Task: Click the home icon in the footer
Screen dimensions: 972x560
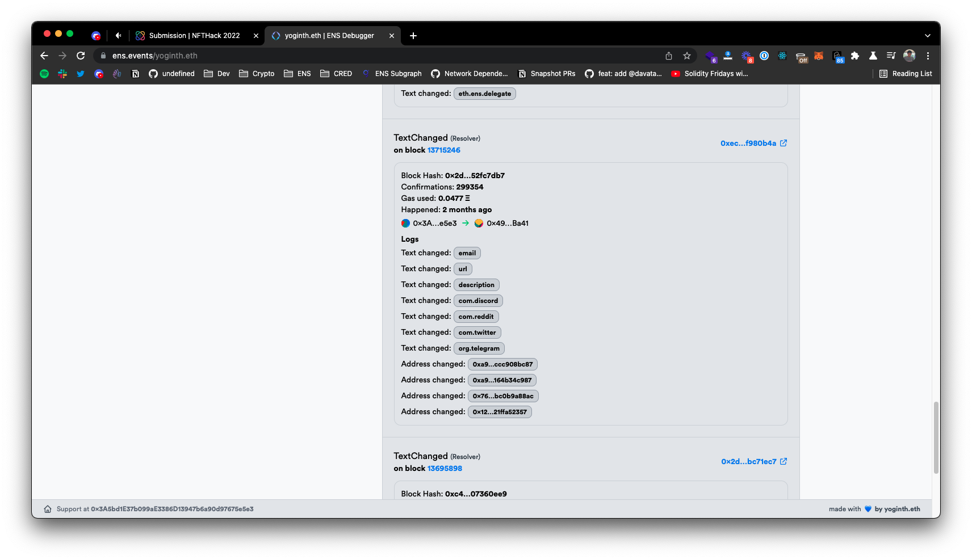Action: coord(48,509)
